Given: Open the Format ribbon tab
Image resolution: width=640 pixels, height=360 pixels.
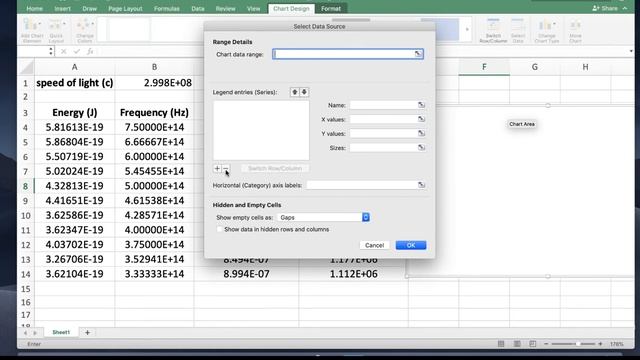Looking at the screenshot, I should coord(331,9).
